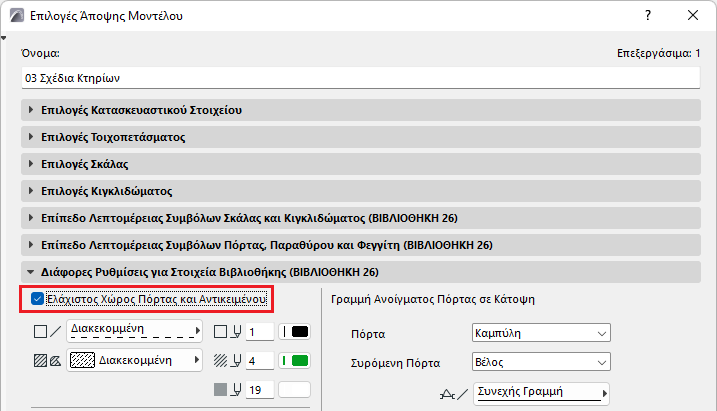717x411 pixels.
Task: Open the Συρόμενη Πόρτα dropdown showing Βέλος
Action: click(x=541, y=362)
